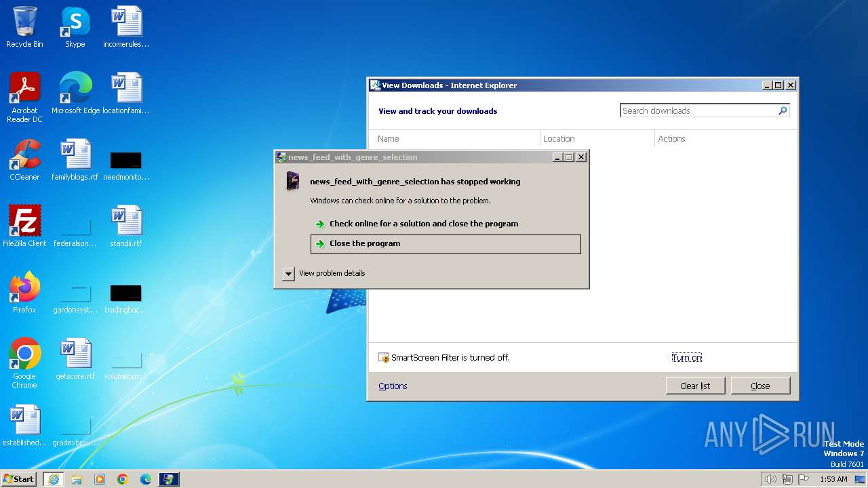Click Turn on SmartScreen link
Image resolution: width=868 pixels, height=488 pixels.
[686, 357]
